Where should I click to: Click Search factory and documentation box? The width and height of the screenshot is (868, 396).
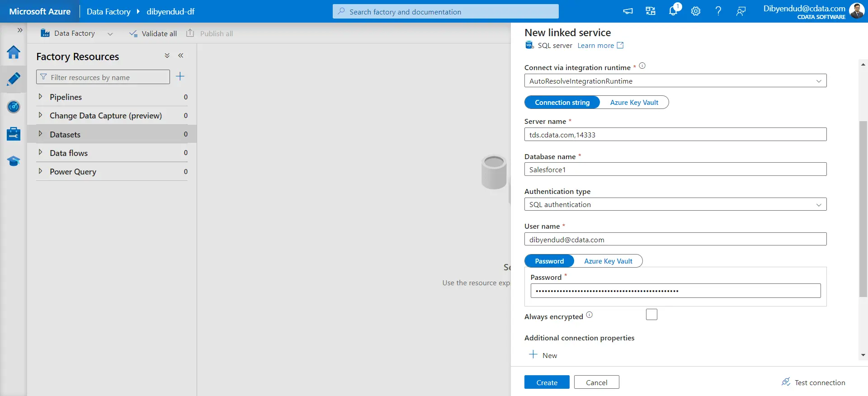pyautogui.click(x=446, y=12)
